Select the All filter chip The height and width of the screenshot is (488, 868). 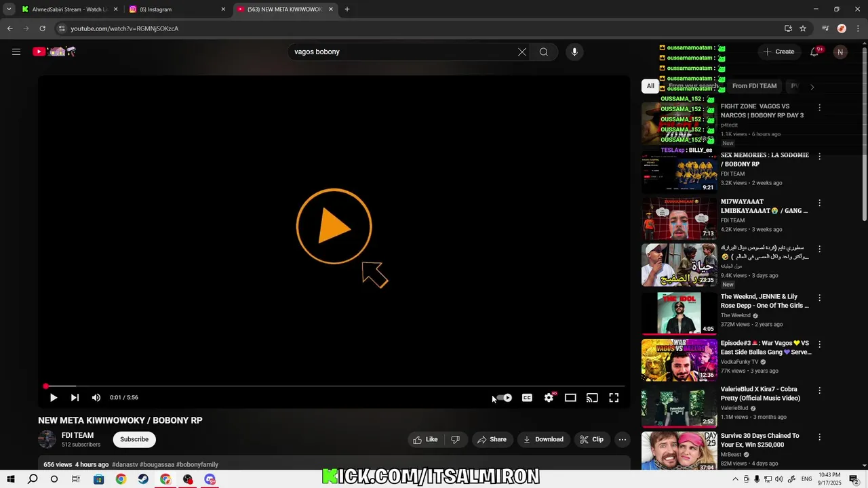coord(650,86)
